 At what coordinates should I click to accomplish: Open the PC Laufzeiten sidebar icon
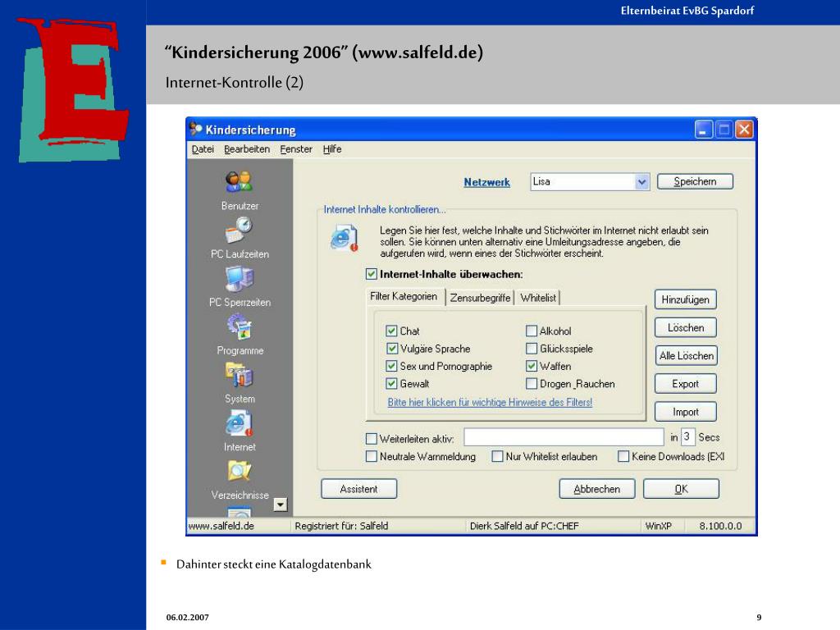[x=239, y=231]
